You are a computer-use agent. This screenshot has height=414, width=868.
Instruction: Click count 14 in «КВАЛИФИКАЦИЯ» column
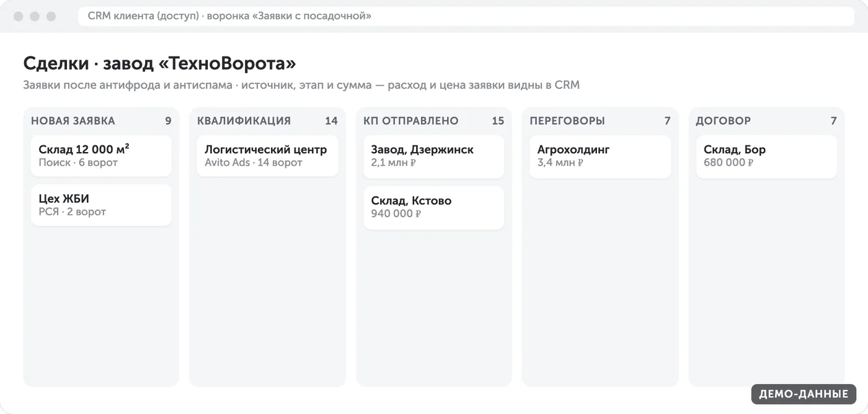[331, 121]
